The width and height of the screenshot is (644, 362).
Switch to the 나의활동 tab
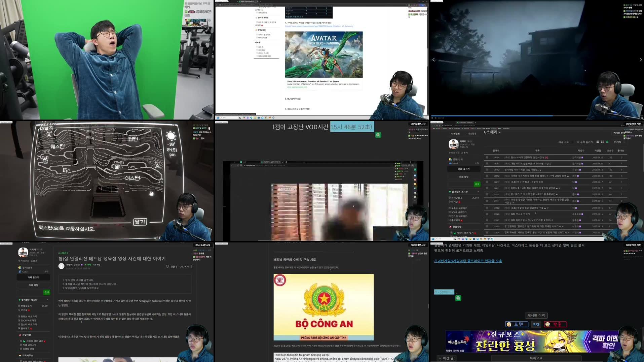471,133
